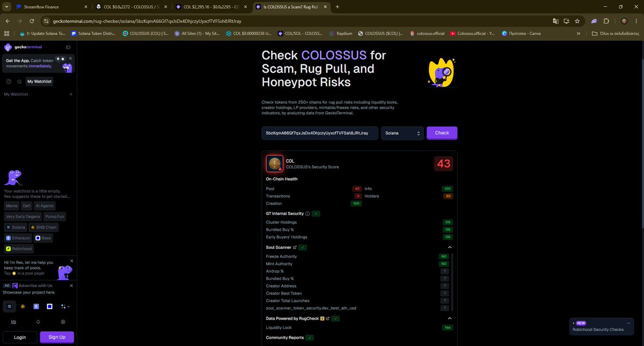Collapse the Soul Scanner section
Image resolution: width=644 pixels, height=346 pixels.
point(450,247)
